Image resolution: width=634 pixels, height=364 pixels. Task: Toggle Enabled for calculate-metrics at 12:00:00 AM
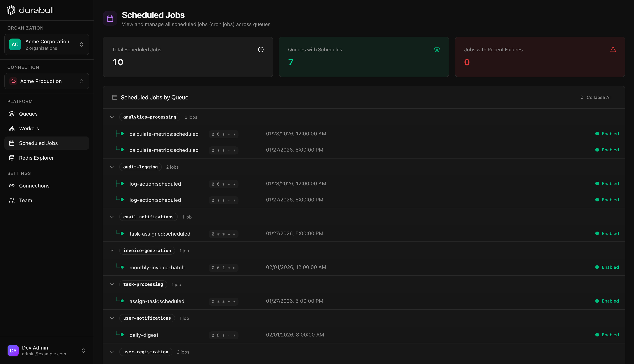[x=607, y=134]
